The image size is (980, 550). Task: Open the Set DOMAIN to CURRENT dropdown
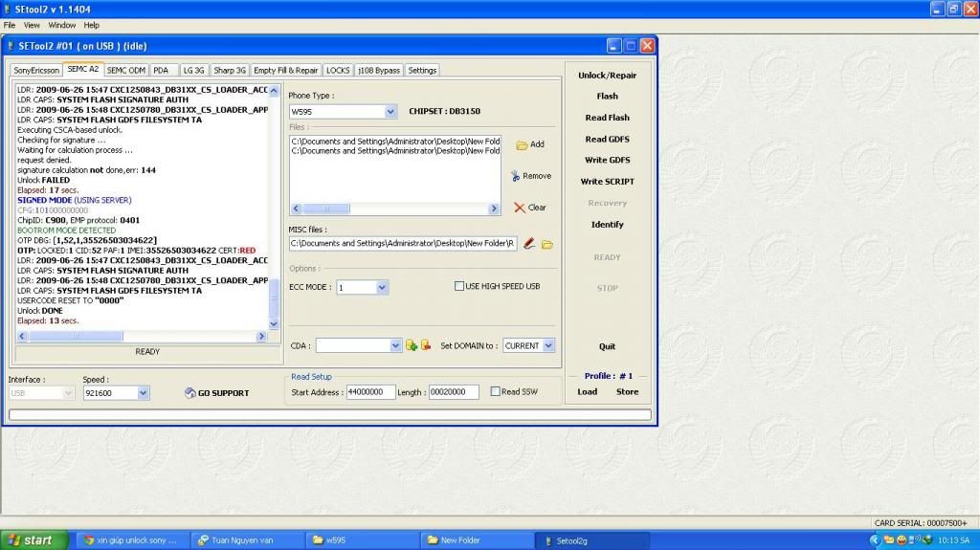click(x=548, y=345)
